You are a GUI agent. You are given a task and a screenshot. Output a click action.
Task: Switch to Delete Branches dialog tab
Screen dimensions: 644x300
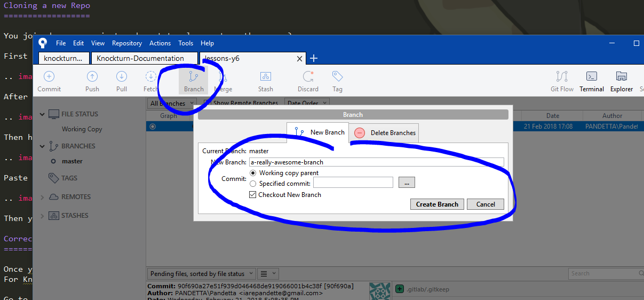(x=384, y=133)
